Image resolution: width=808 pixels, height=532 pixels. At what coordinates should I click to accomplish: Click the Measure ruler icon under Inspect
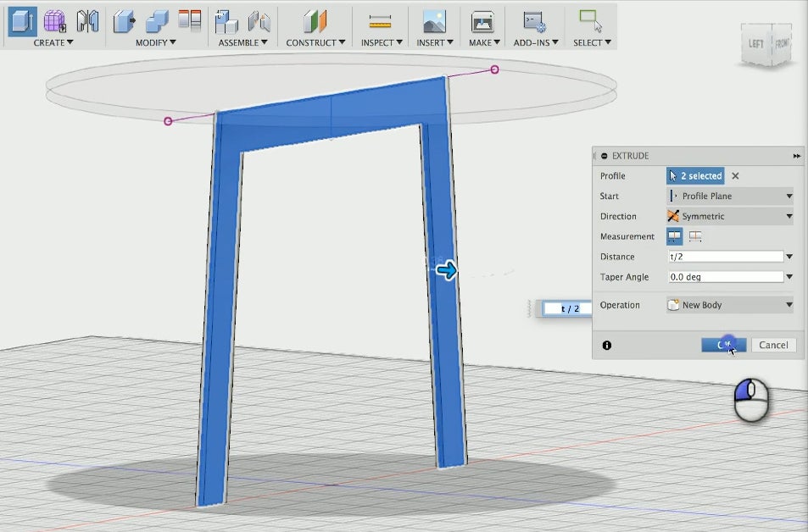(x=381, y=22)
